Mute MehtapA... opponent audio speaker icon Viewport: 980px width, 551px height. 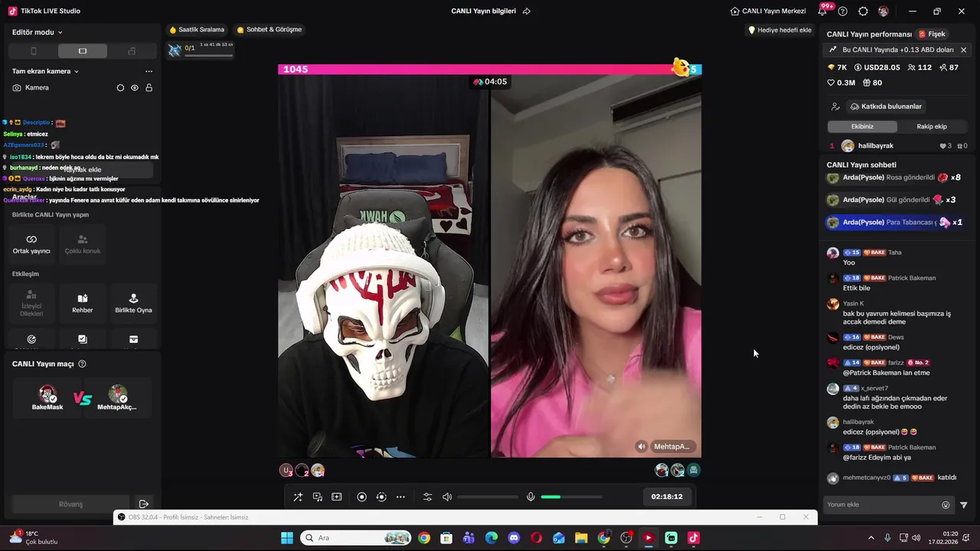(642, 447)
